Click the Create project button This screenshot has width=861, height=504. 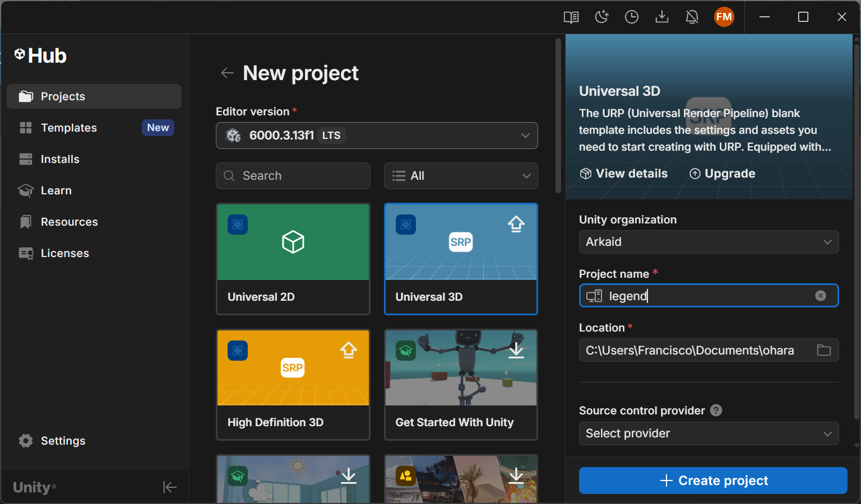[x=713, y=480]
